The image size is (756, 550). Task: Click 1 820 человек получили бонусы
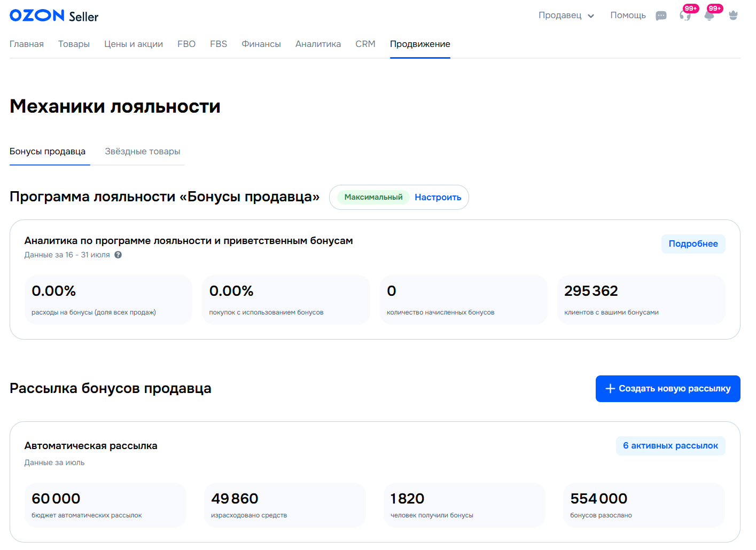[464, 505]
